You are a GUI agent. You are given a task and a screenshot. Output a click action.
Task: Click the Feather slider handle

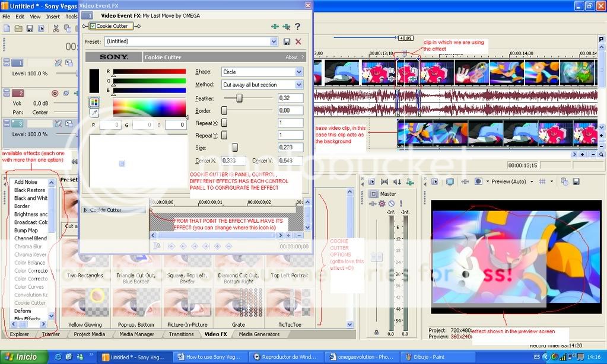point(239,98)
